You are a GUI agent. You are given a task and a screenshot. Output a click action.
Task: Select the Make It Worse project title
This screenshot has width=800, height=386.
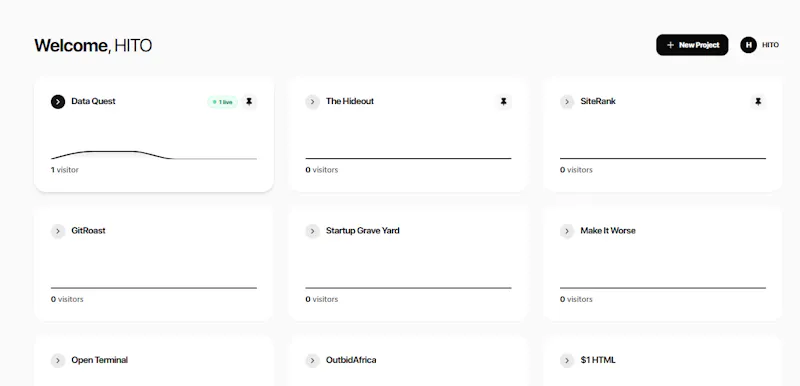point(608,230)
